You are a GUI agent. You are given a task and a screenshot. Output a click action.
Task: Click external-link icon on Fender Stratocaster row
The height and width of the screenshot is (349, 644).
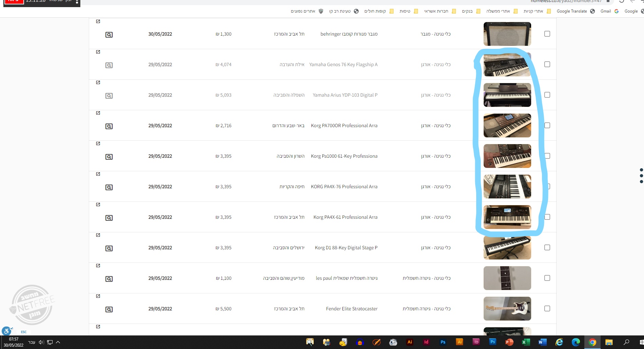point(98,296)
